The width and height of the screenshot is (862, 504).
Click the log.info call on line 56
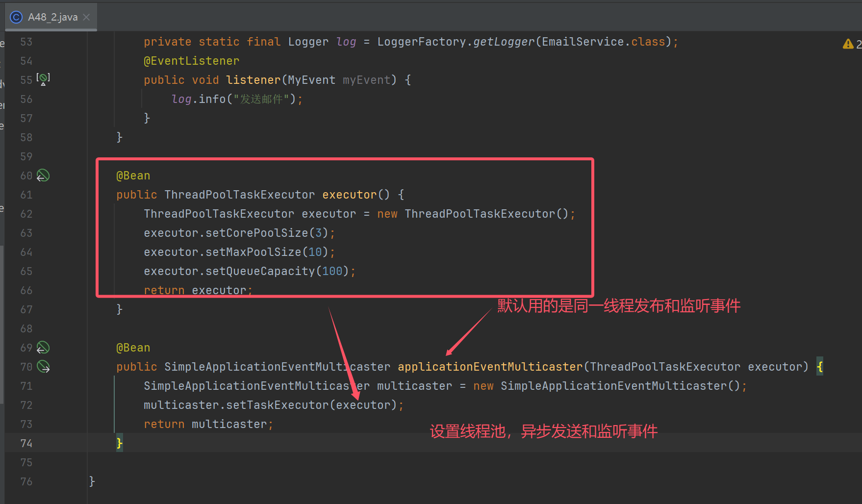click(x=237, y=99)
